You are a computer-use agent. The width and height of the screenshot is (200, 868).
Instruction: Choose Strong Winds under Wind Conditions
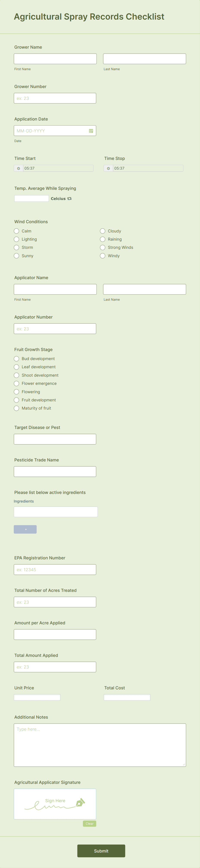click(102, 247)
